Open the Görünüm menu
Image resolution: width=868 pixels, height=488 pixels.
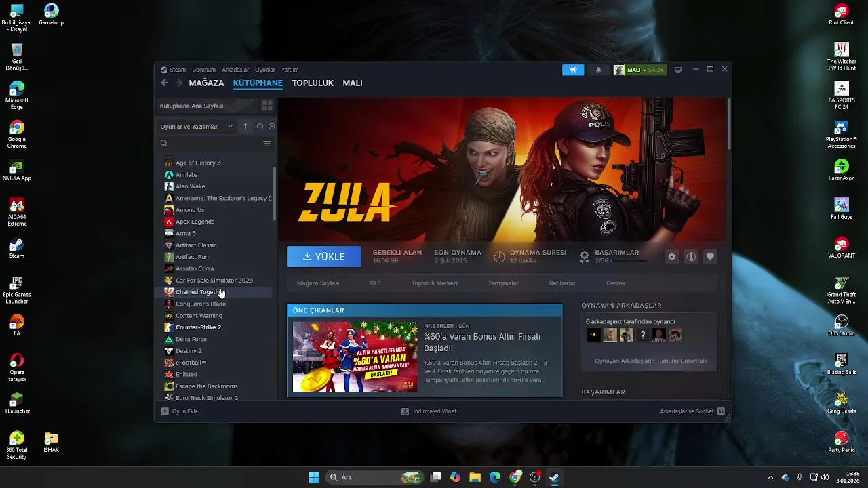pos(203,70)
